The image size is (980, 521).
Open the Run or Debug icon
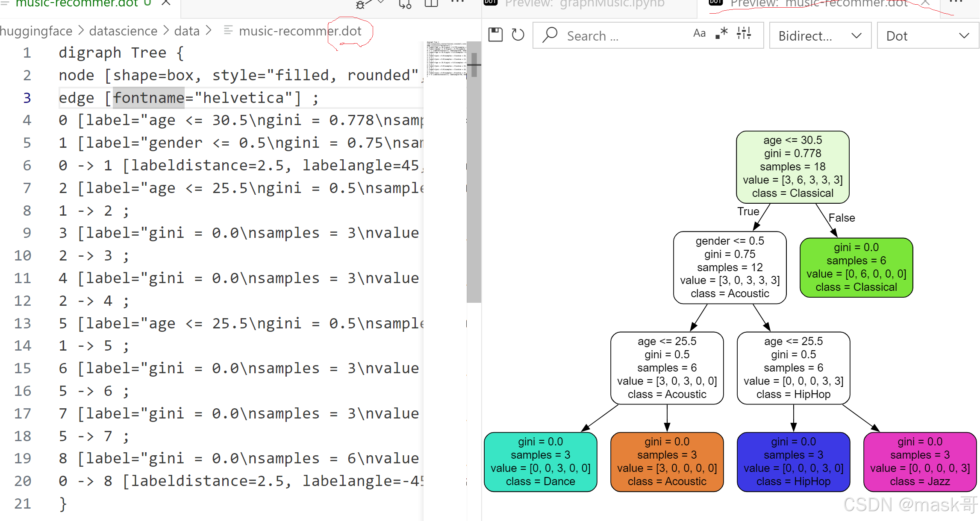coord(360,4)
